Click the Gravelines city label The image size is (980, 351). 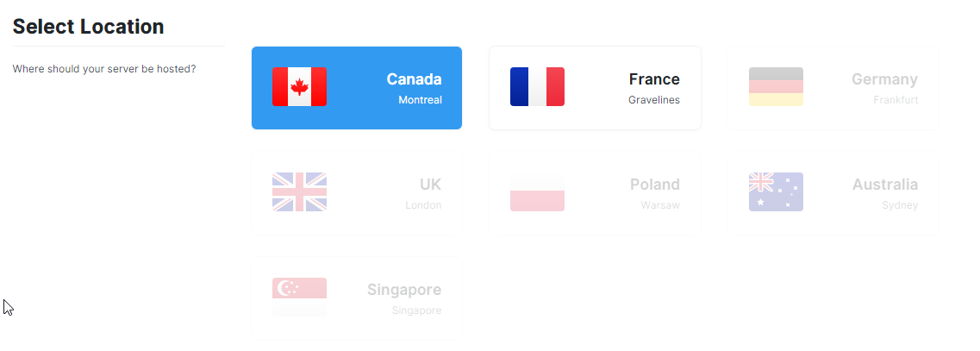[x=653, y=100]
